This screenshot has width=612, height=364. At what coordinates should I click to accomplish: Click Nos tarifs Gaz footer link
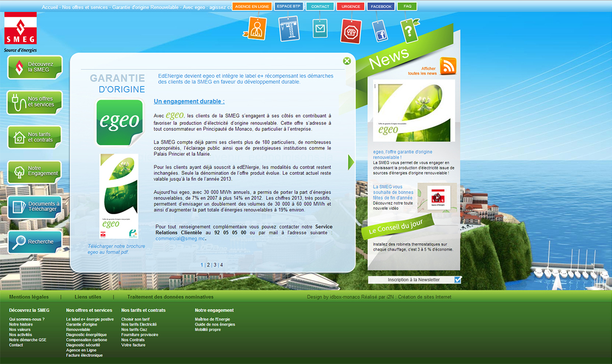[x=134, y=330]
